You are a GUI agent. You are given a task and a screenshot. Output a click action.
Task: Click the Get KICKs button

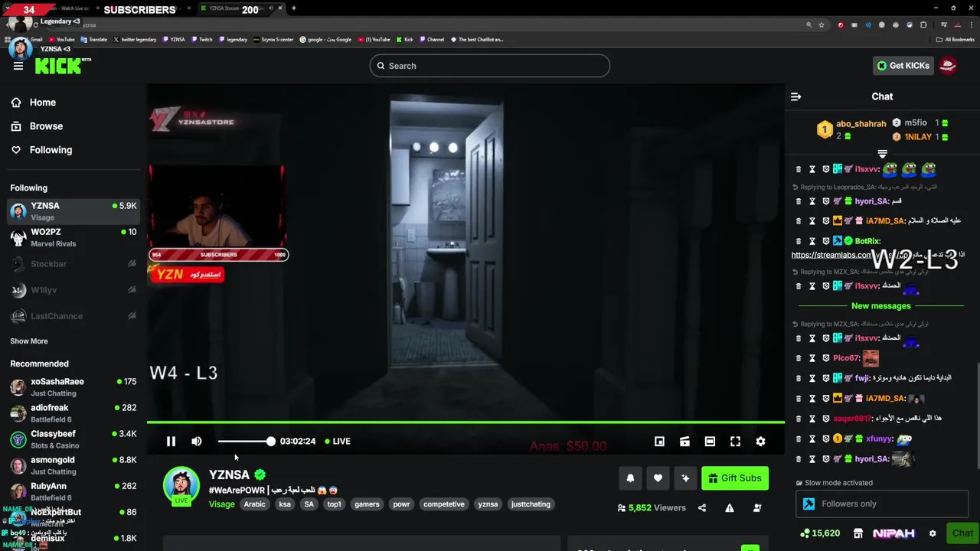click(x=903, y=66)
